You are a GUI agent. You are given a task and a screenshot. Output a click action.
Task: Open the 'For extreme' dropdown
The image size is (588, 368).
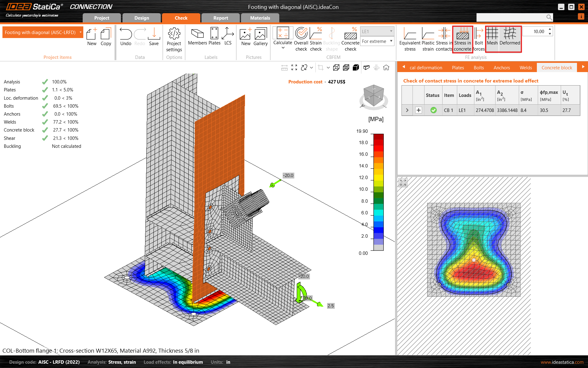pyautogui.click(x=377, y=41)
